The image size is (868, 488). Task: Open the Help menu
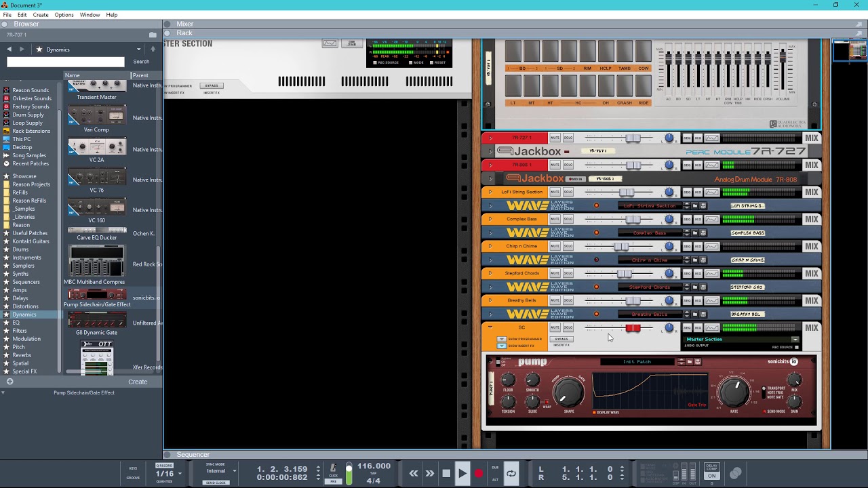click(112, 15)
